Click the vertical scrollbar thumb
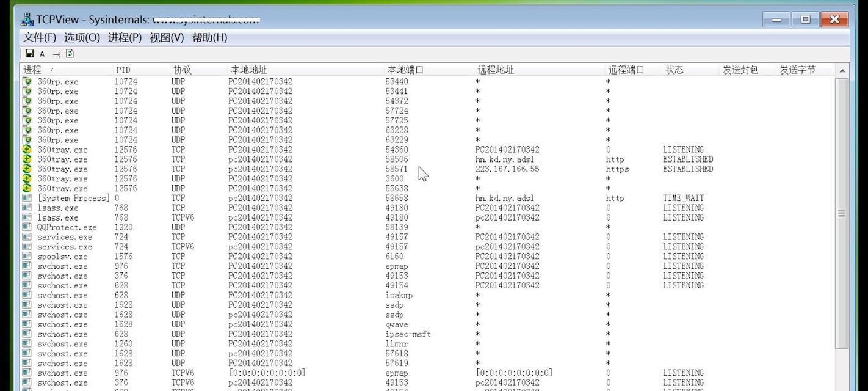The width and height of the screenshot is (868, 391). 842,213
